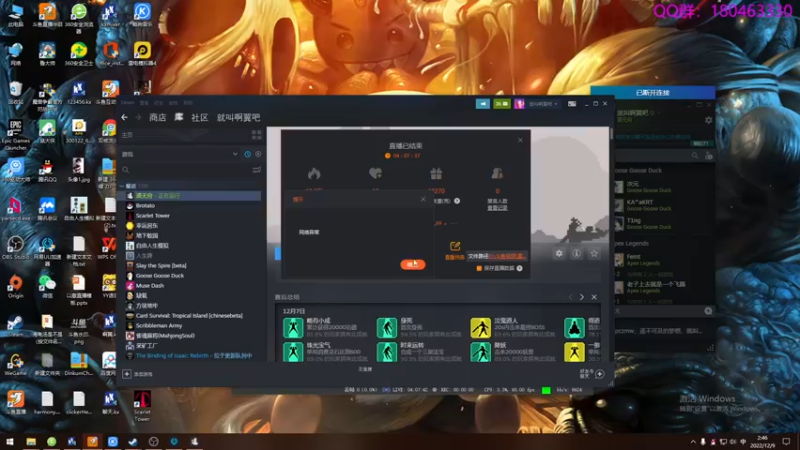Favorite the game with star icon
Viewport: 800px width, 450px height.
[594, 254]
